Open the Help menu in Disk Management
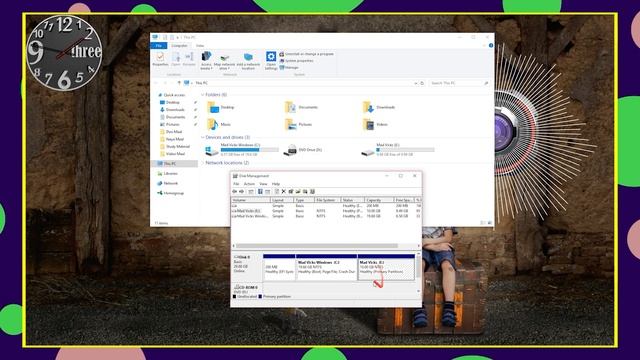640x360 pixels. pos(276,184)
